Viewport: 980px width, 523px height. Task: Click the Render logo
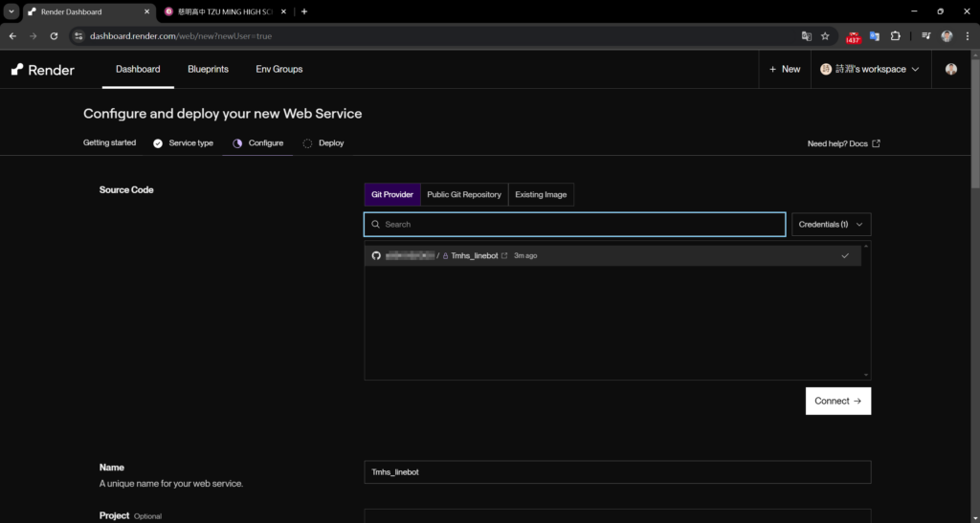click(42, 69)
